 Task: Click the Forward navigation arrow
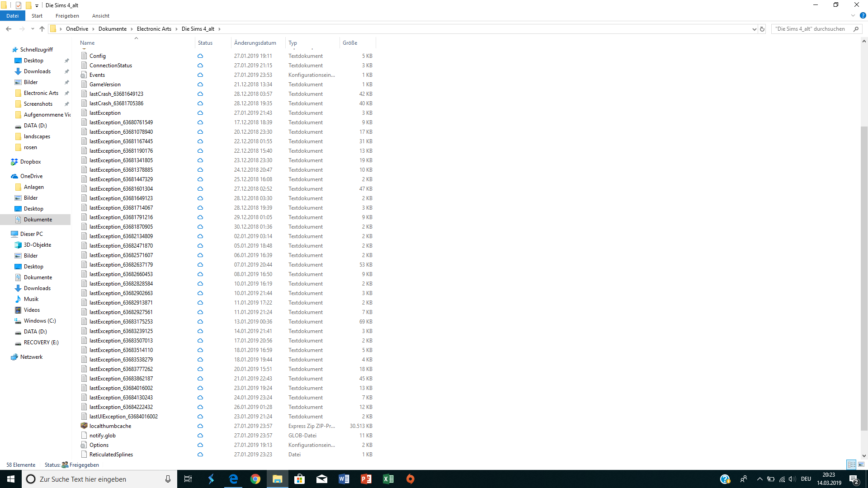point(22,29)
